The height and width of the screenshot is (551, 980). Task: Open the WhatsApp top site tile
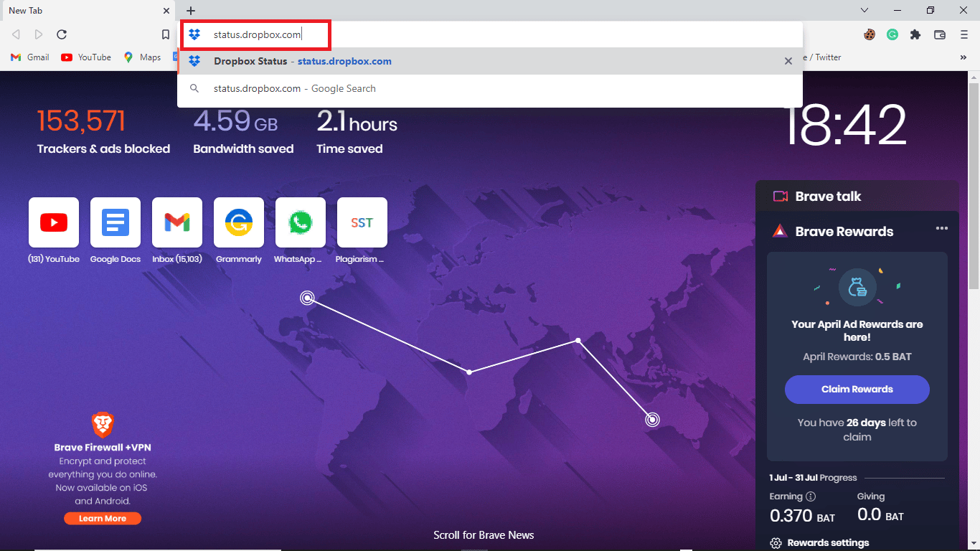[x=301, y=222]
